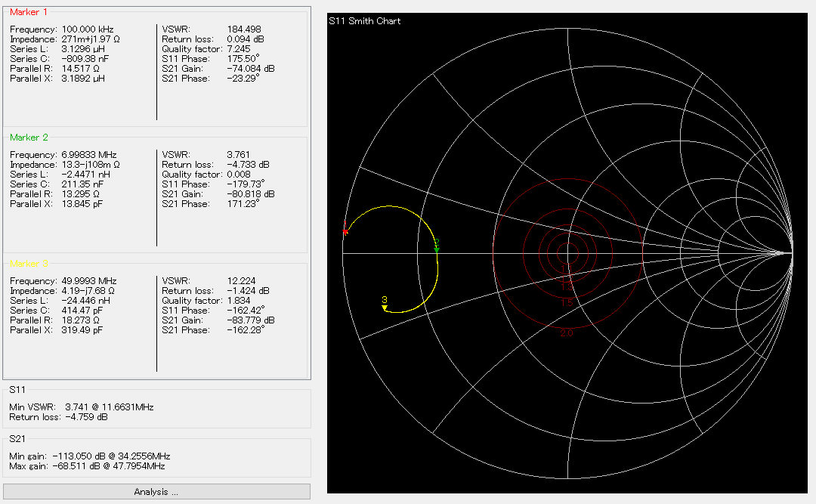
Task: Click Marker 2 frequency 6.99833 MHz
Action: click(89, 155)
